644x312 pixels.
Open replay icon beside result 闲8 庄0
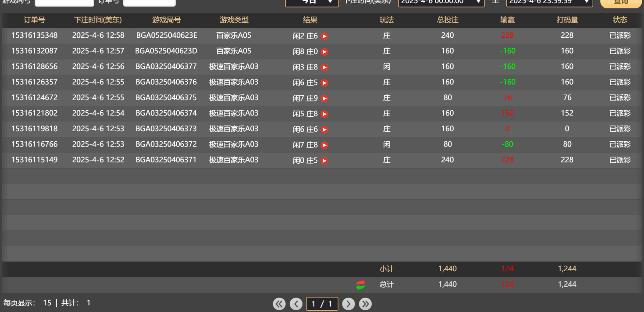click(x=324, y=51)
